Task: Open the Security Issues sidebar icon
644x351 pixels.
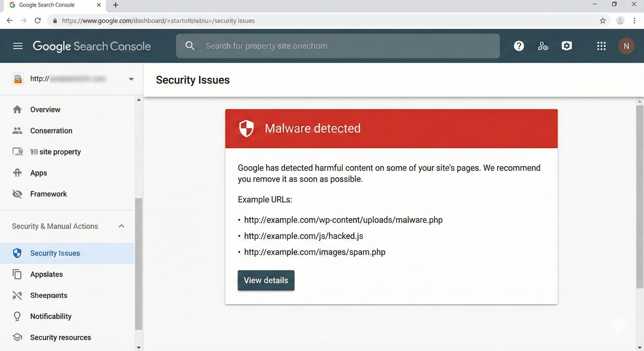Action: point(17,253)
